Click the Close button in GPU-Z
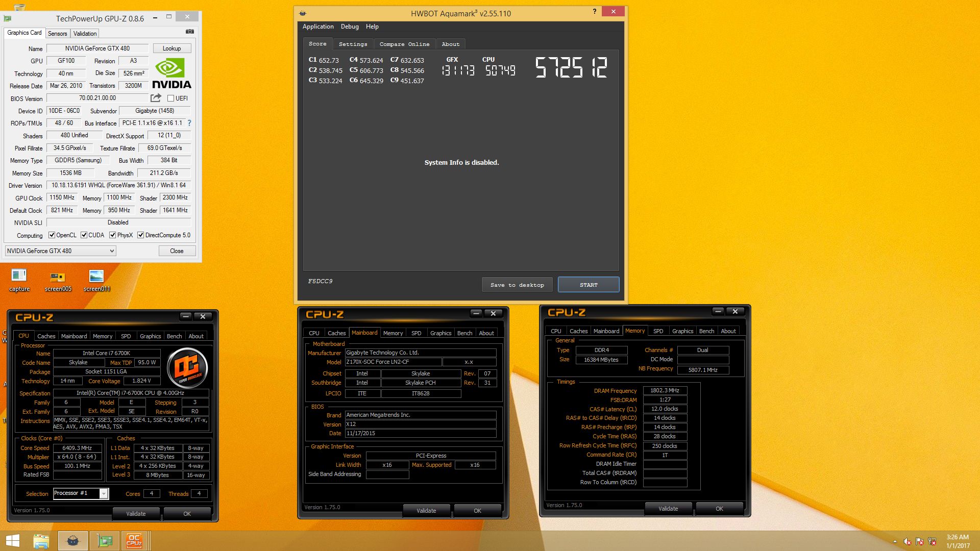 tap(177, 251)
